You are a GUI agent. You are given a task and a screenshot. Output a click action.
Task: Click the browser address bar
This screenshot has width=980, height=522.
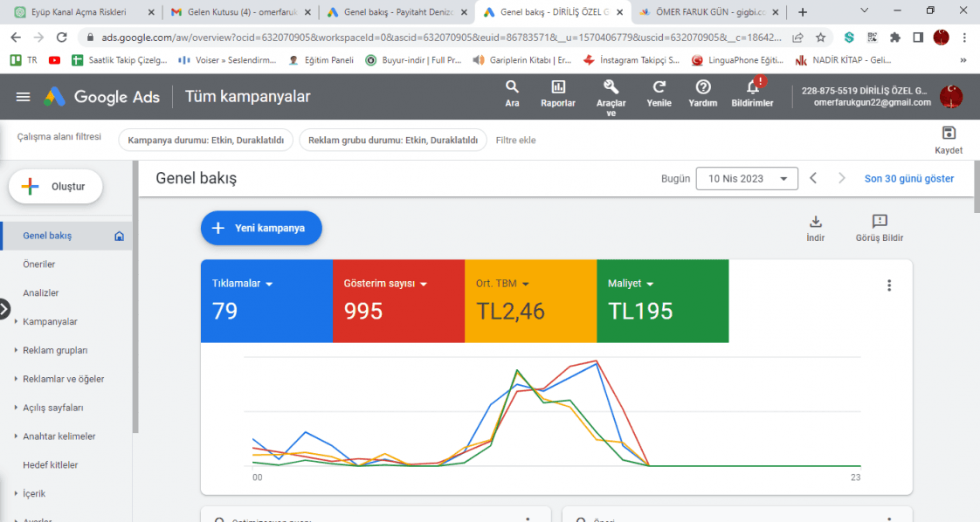click(x=441, y=38)
